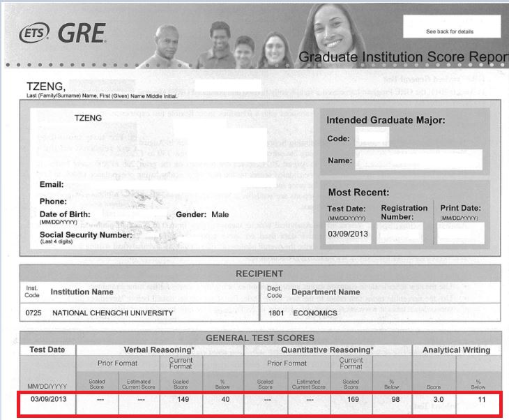Click the blank field under 'Print Date:'
509x420 pixels.
pos(461,233)
